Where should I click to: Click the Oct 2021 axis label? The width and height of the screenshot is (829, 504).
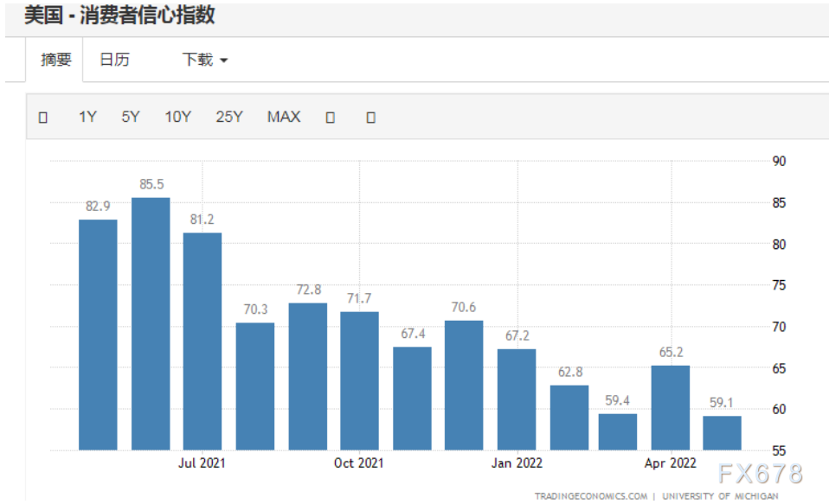[x=358, y=463]
